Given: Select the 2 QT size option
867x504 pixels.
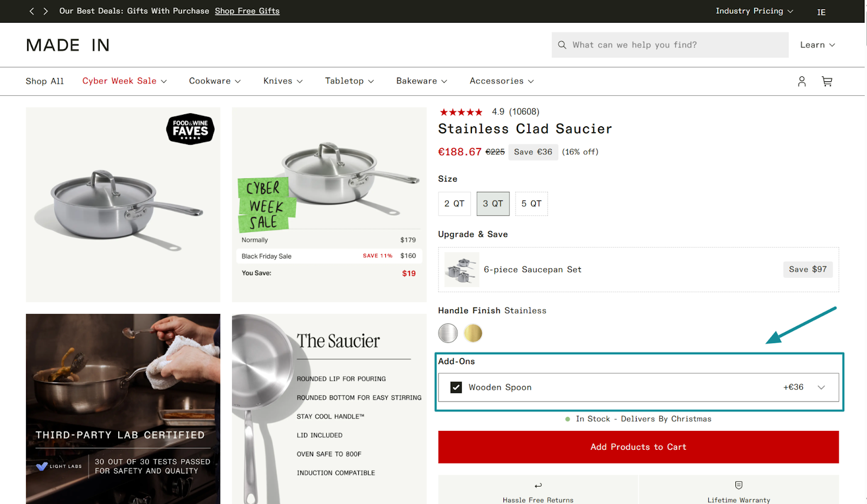Looking at the screenshot, I should [454, 204].
